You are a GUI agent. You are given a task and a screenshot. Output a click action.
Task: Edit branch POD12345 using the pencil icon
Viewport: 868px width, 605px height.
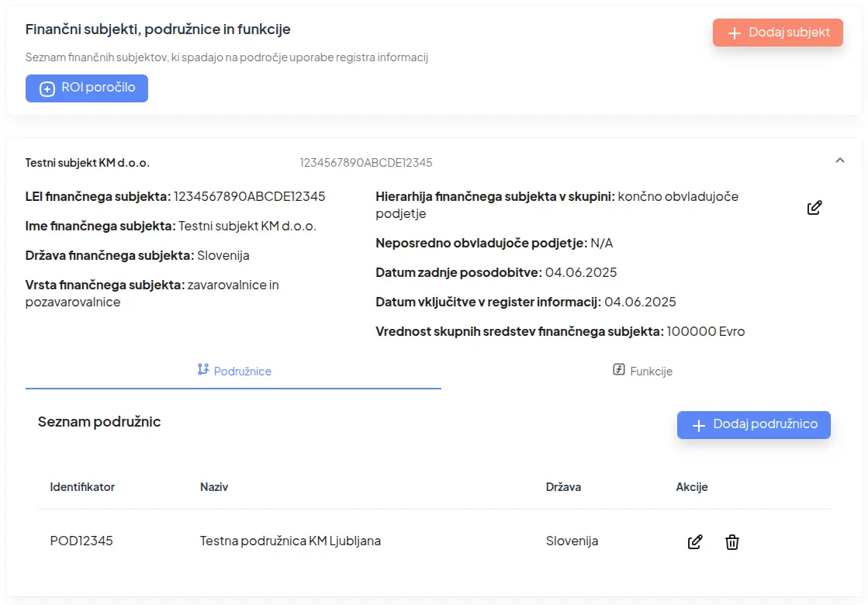[x=695, y=542]
